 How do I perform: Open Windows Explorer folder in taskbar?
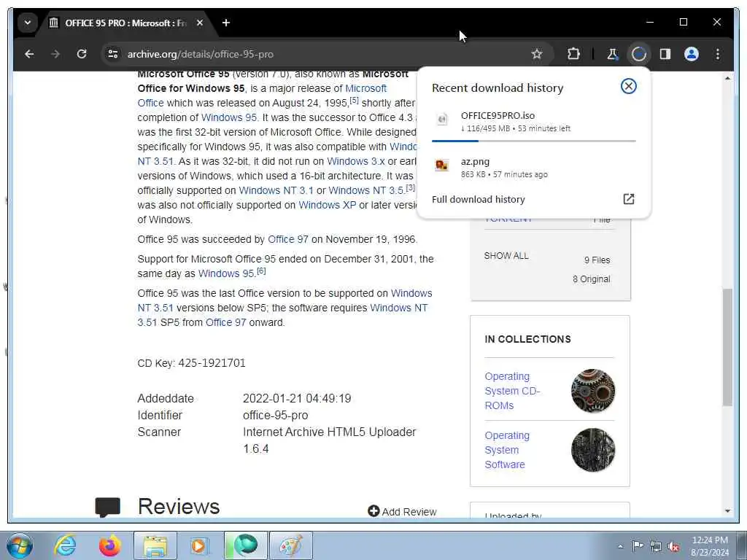tap(155, 545)
